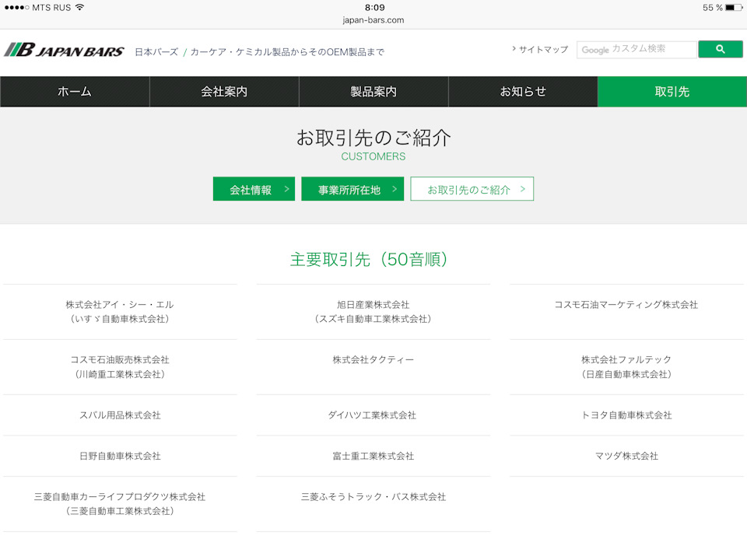Select 三菱自動車カーライフプロダクツ株式会社 entry

[x=120, y=504]
